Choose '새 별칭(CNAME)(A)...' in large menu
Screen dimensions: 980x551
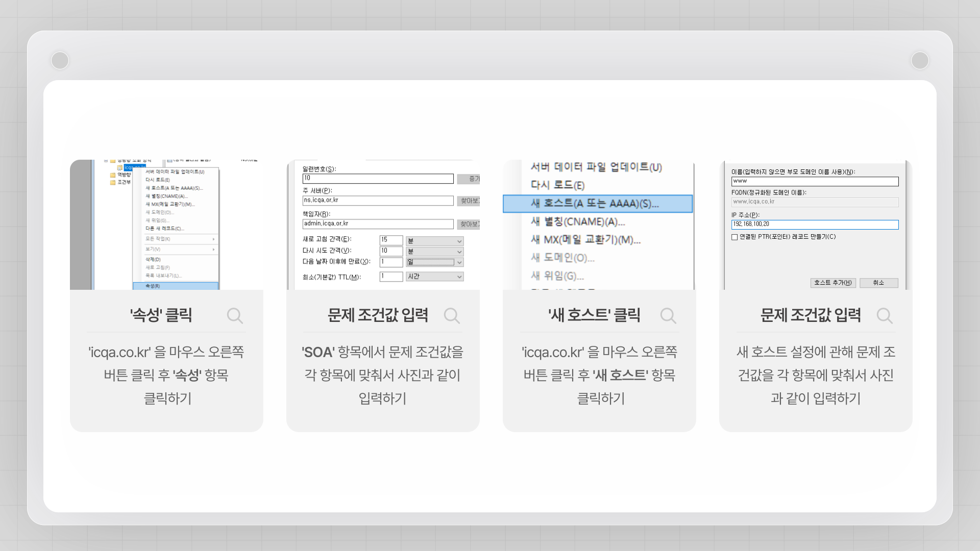pos(578,222)
